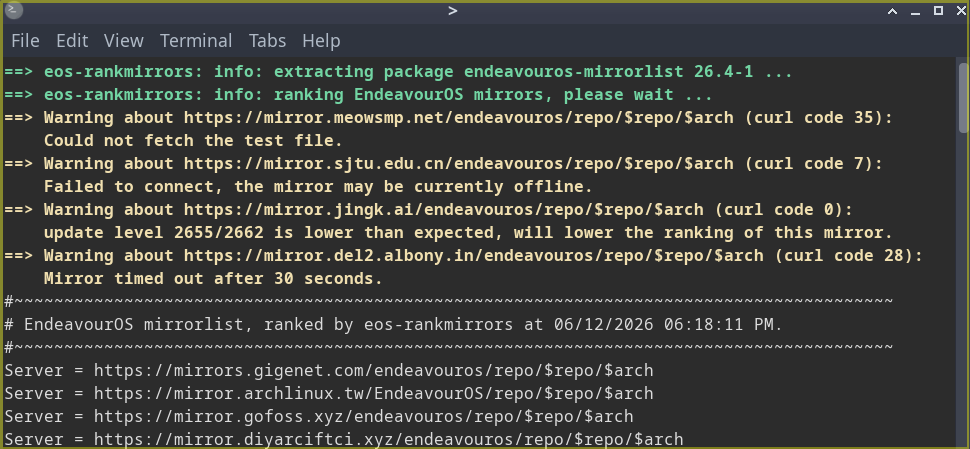970x449 pixels.
Task: Click the window title ">" text
Action: pyautogui.click(x=453, y=11)
